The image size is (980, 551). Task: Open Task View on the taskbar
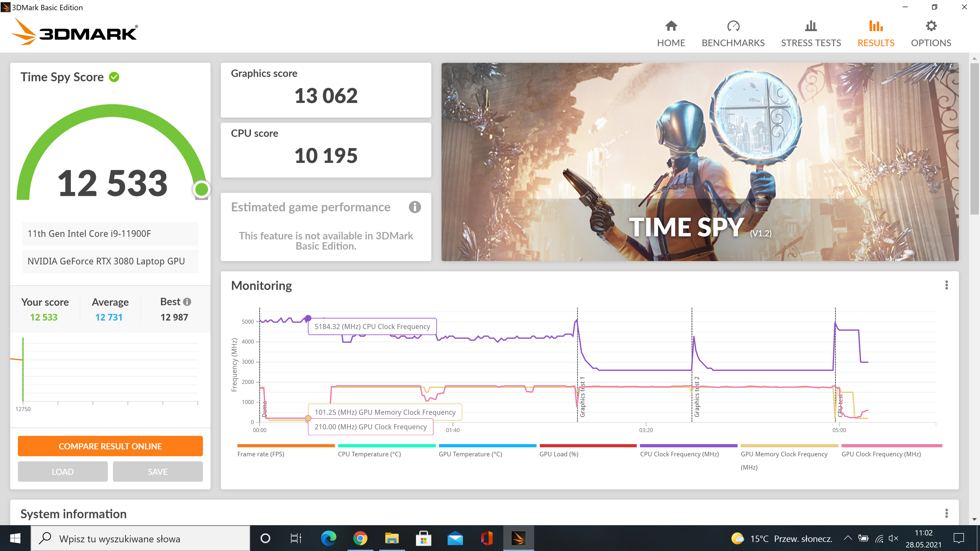(296, 539)
